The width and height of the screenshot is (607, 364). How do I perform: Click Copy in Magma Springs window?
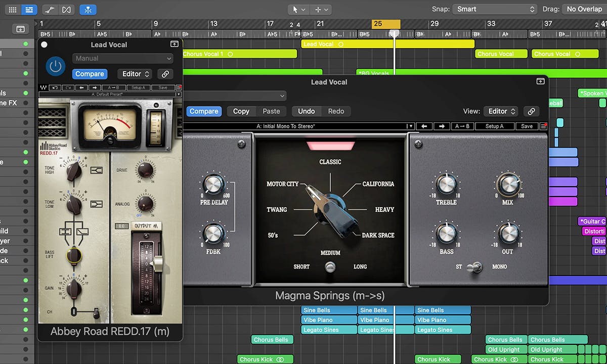pos(241,111)
